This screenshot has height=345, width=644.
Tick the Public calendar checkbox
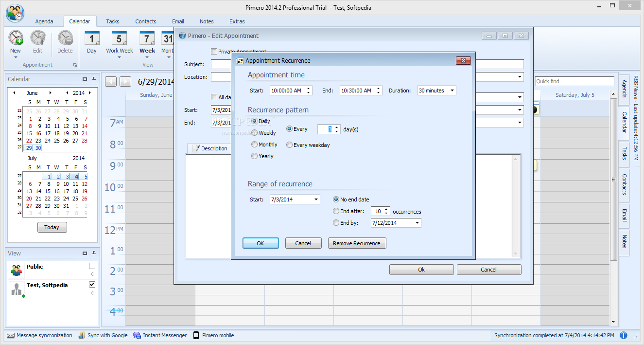92,266
